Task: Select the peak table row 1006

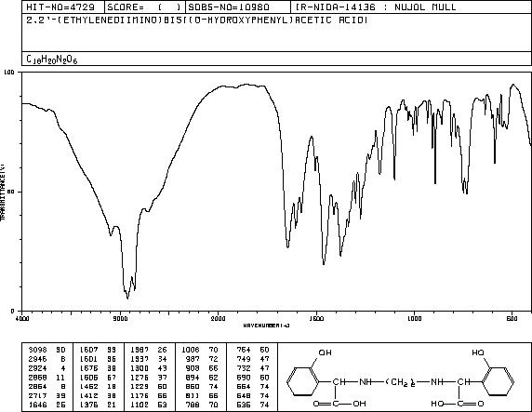Action: (x=200, y=350)
